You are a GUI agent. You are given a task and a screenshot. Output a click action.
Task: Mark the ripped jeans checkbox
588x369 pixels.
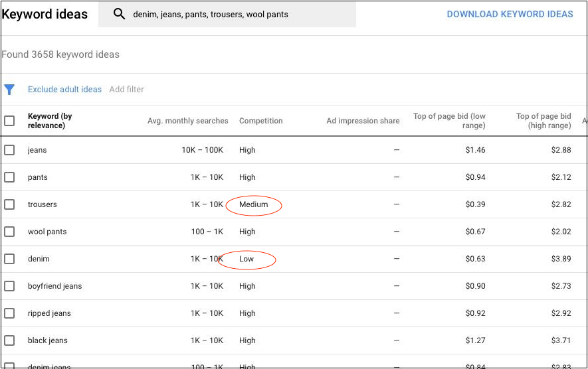[x=9, y=313]
